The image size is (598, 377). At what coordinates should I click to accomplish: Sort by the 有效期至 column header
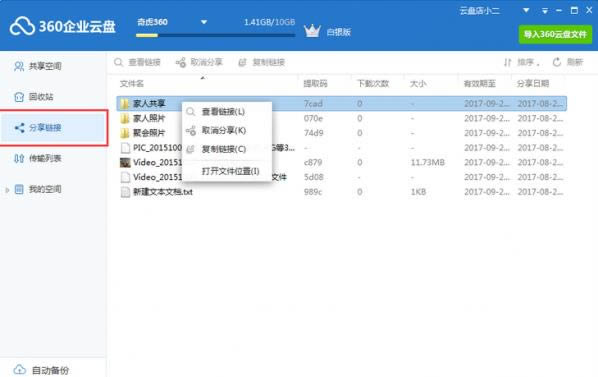coord(480,84)
